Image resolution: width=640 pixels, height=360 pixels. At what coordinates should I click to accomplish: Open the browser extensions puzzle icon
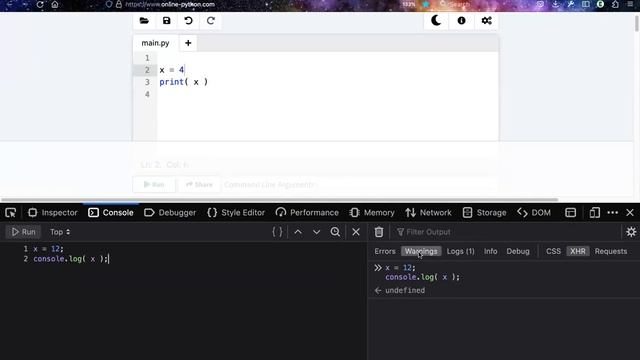pyautogui.click(x=616, y=4)
